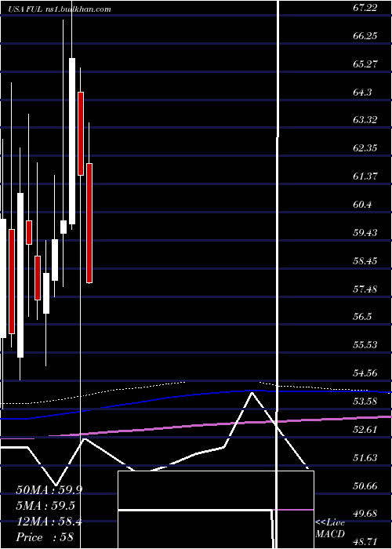The height and width of the screenshot is (549, 392).
Task: Click the '50MA : 59.9' indicator text
Action: click(49, 490)
